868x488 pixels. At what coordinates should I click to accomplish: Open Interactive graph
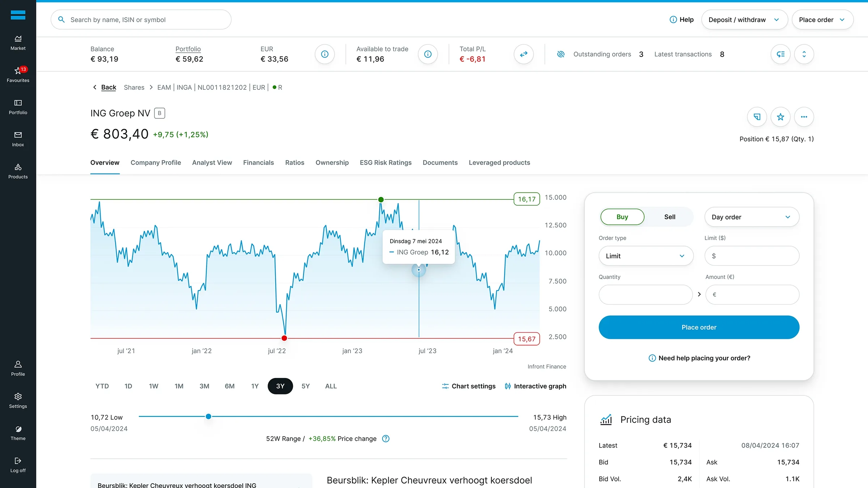pyautogui.click(x=535, y=386)
